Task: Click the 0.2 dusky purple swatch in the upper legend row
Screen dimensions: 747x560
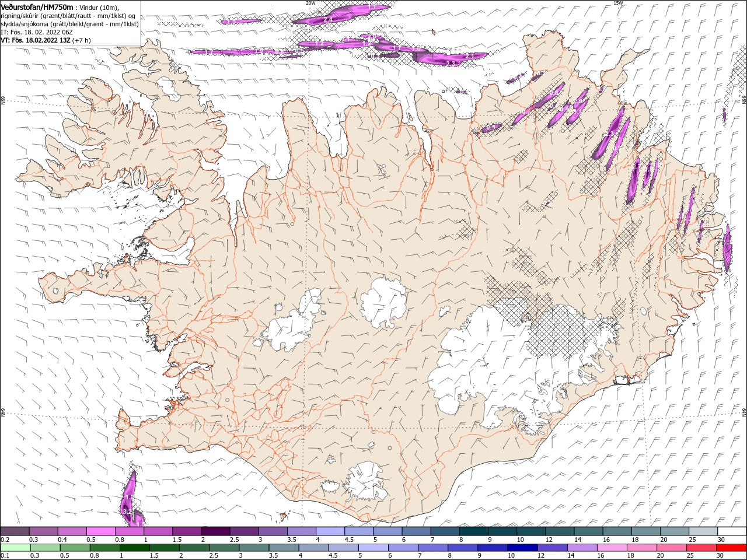Action: pos(15,531)
